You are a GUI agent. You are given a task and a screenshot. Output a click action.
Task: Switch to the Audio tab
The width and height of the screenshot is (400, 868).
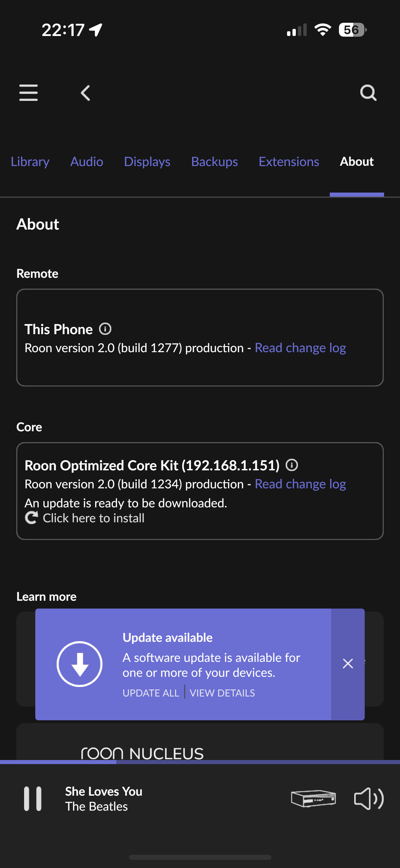[87, 162]
